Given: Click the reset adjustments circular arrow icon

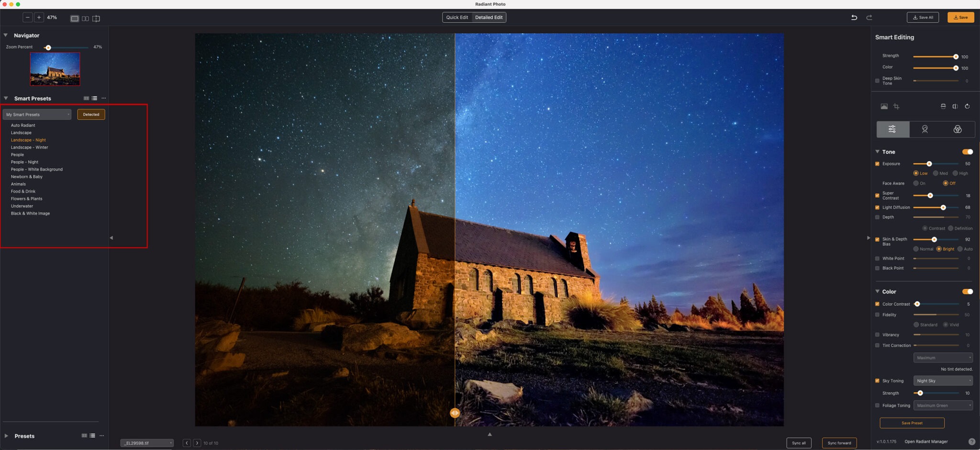Looking at the screenshot, I should (x=967, y=106).
